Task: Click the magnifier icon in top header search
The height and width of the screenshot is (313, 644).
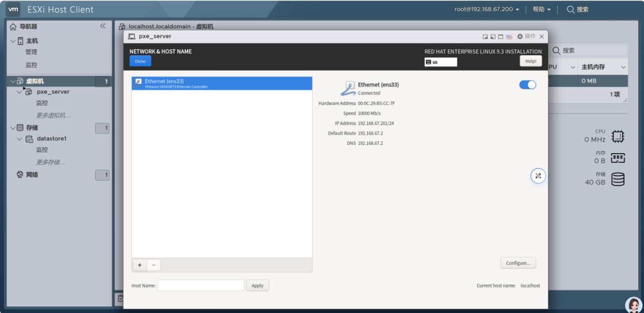Action: coord(571,9)
